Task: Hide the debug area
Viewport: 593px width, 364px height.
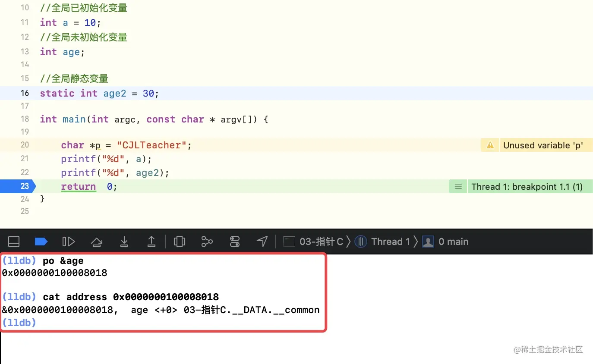Action: [x=14, y=242]
